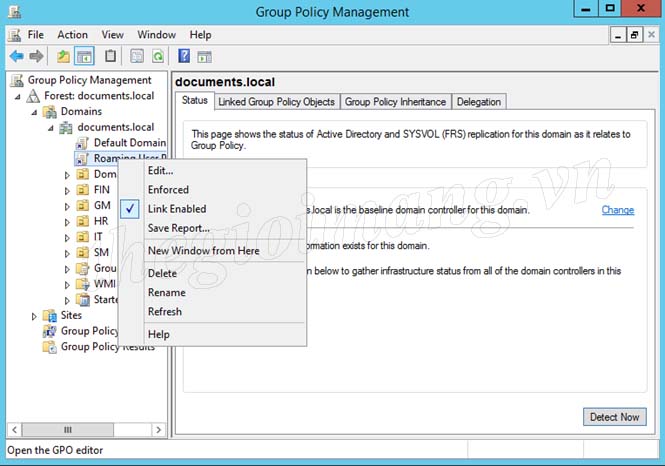Screen dimensions: 665x466
Task: Open the File menu
Action: click(x=36, y=35)
